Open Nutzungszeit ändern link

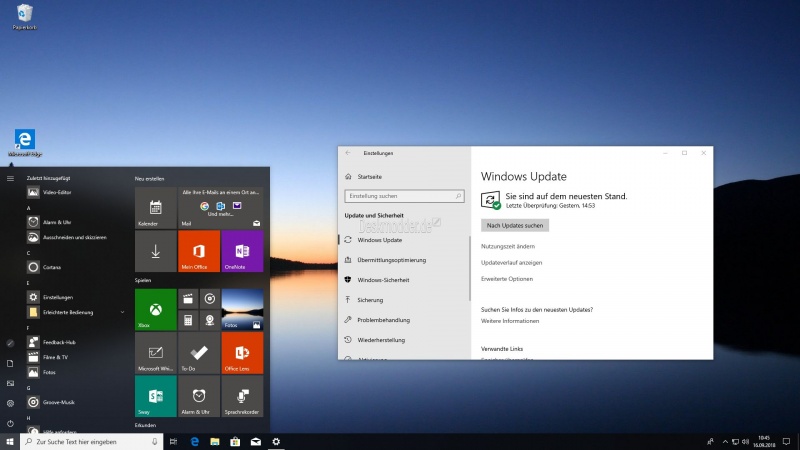508,246
